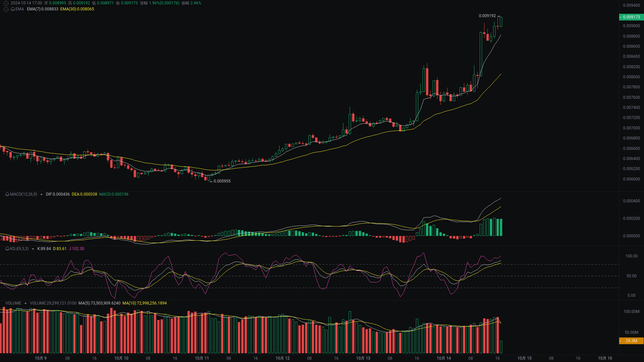Click the current price tag 0.009173

(x=631, y=17)
